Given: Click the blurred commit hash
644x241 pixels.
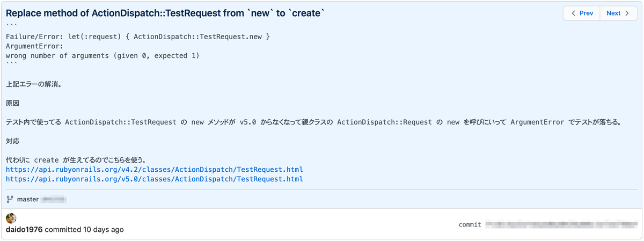Looking at the screenshot, I should point(560,224).
